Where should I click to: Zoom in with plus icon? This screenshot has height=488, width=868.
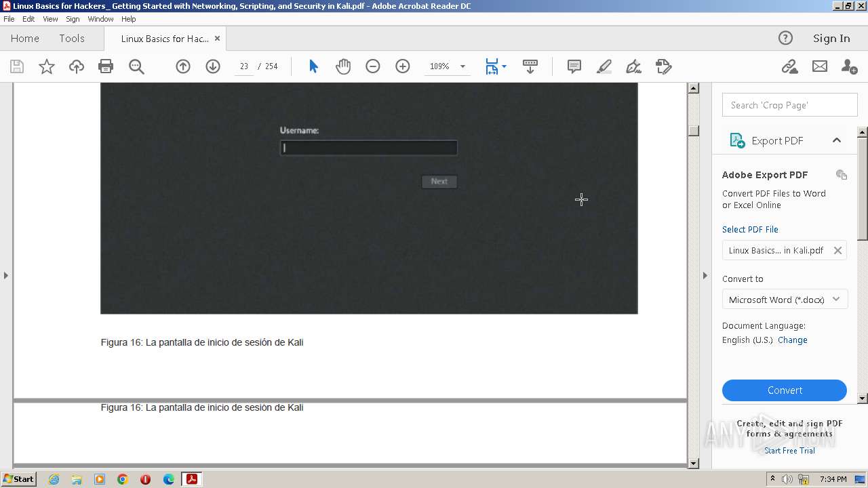[403, 66]
